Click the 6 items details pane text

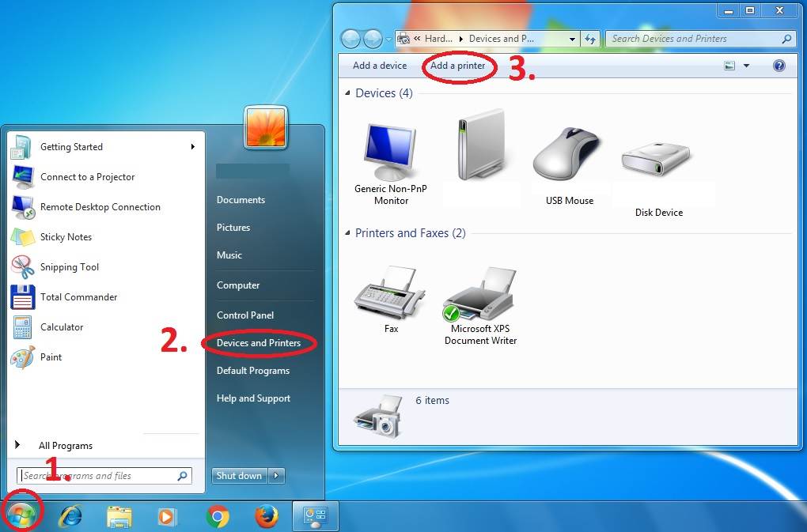click(x=432, y=401)
